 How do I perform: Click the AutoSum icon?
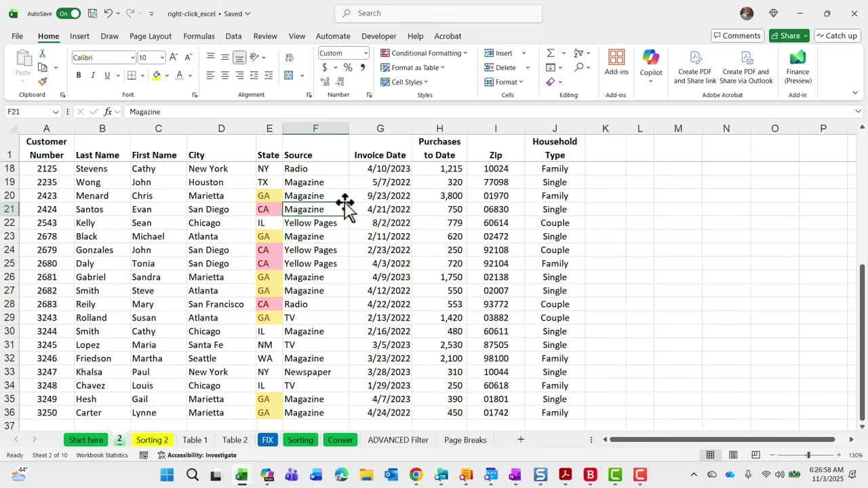(x=550, y=52)
